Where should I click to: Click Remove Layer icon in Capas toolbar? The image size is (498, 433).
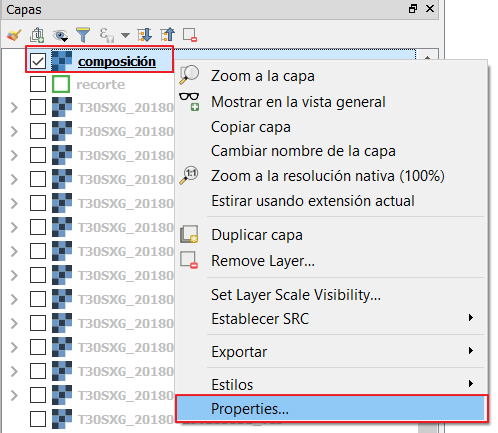pyautogui.click(x=190, y=35)
